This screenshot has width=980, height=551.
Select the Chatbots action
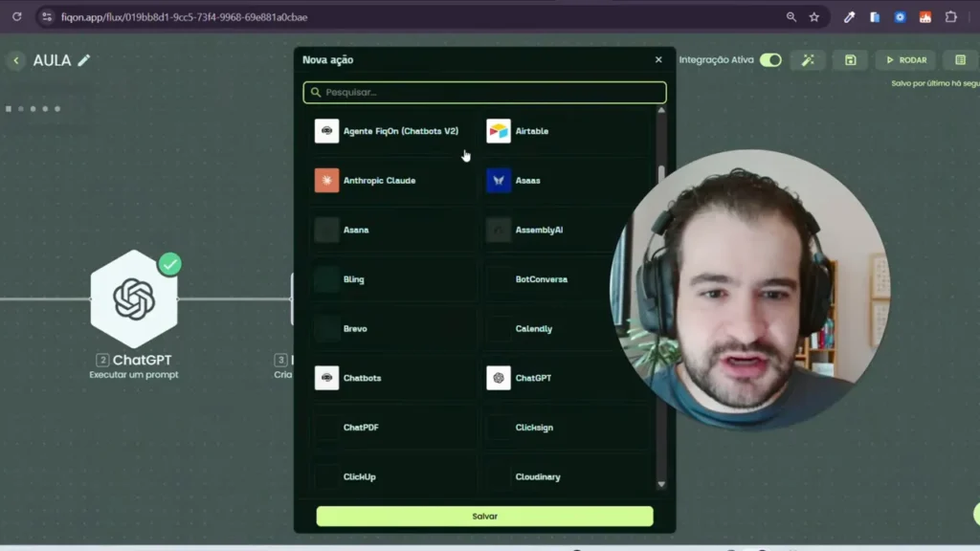pyautogui.click(x=362, y=378)
